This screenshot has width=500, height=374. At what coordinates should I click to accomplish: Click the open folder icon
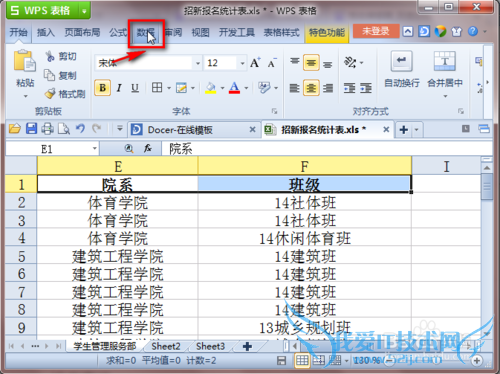(x=15, y=128)
